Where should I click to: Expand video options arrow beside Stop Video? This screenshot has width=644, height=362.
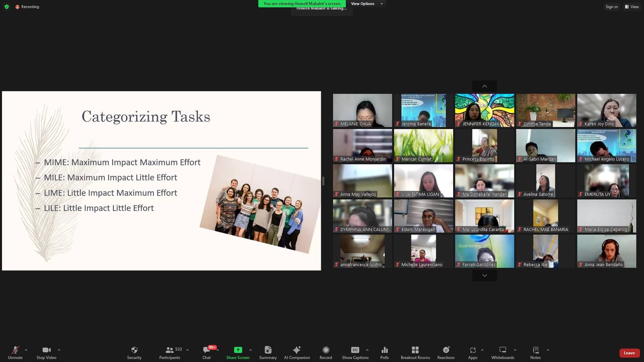[x=59, y=350]
